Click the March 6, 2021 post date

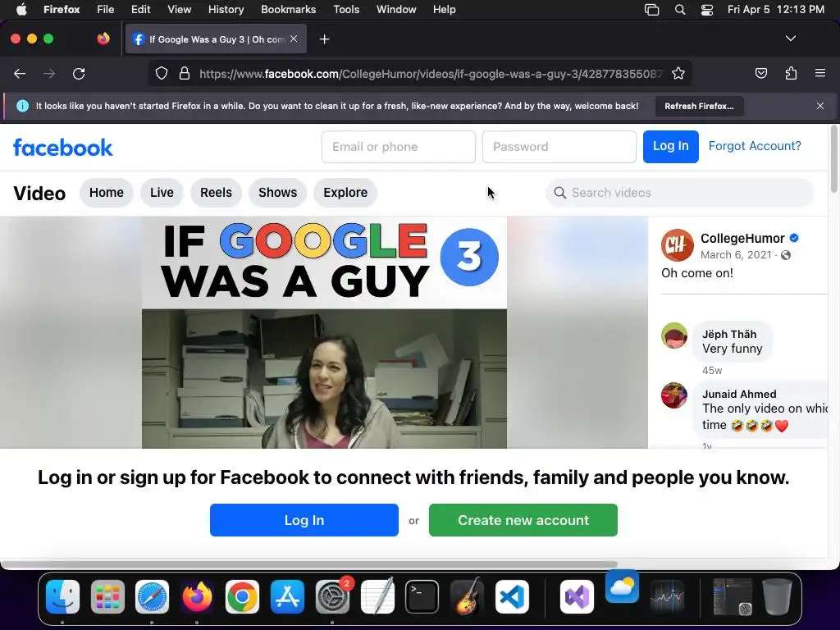pos(736,255)
